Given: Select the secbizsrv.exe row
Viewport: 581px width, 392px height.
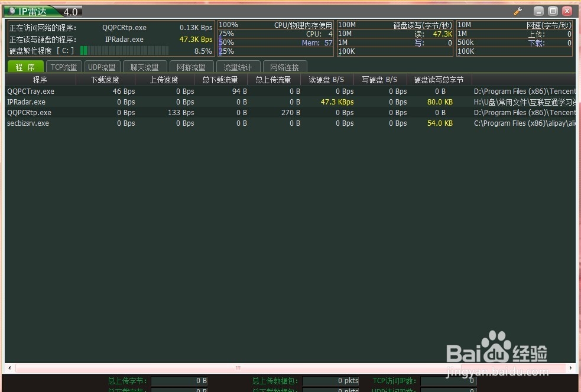Looking at the screenshot, I should pos(291,123).
